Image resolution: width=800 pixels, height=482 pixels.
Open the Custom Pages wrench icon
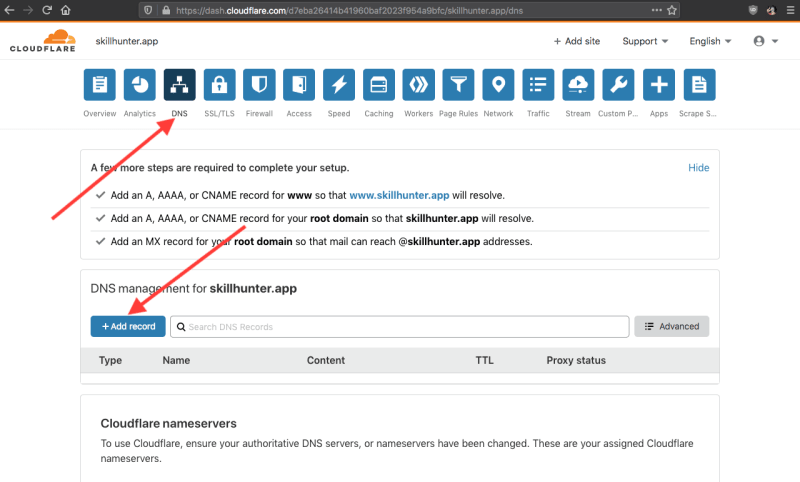click(x=618, y=85)
